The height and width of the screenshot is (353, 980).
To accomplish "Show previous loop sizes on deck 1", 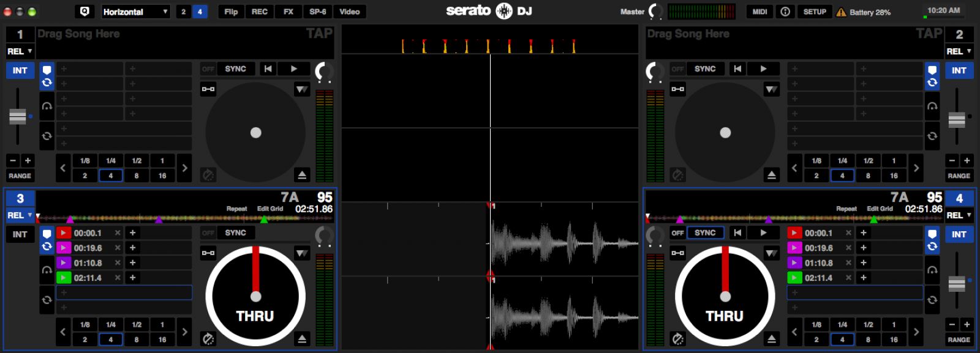I will [63, 168].
